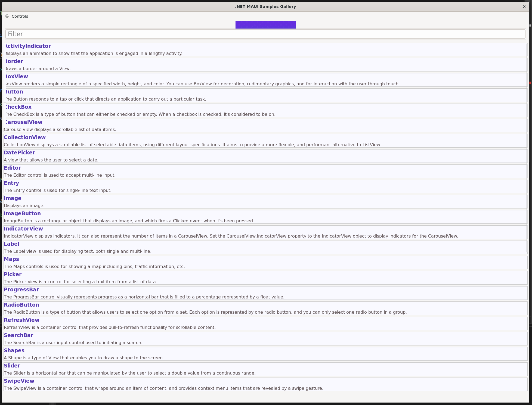
Task: Click into the Filter text field
Action: (265, 34)
